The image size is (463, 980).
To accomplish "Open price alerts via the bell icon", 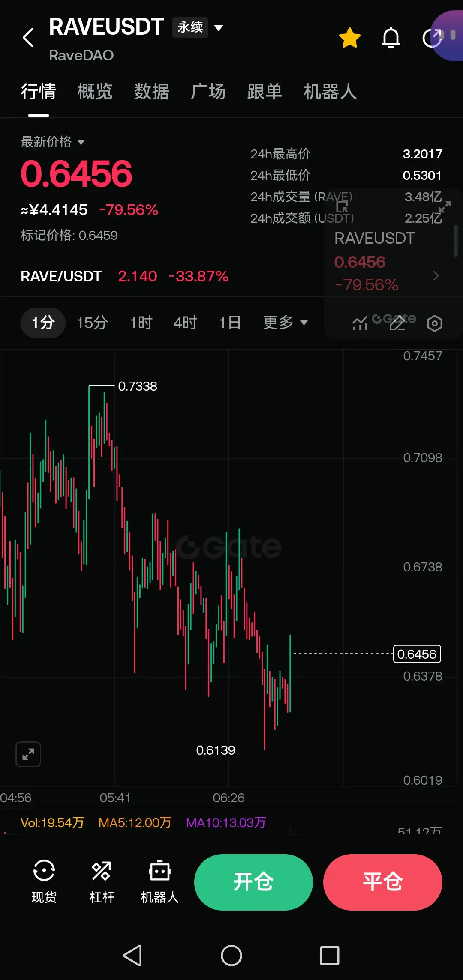I will (x=391, y=38).
